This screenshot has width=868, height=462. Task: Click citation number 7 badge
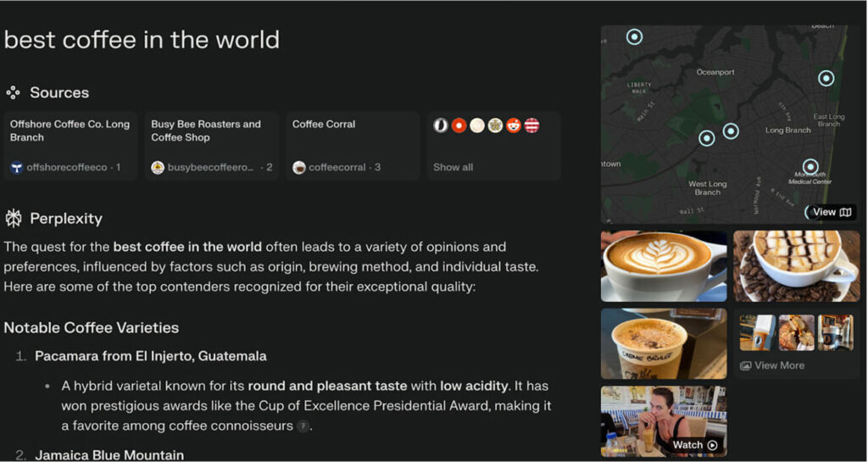303,426
